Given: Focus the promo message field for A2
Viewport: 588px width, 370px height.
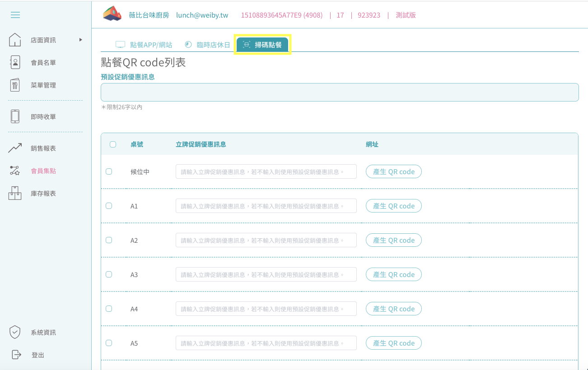Looking at the screenshot, I should (x=266, y=240).
